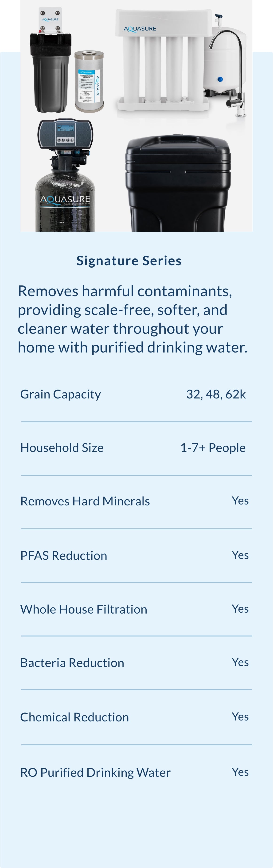The image size is (273, 868).
Task: Click the 32, 48, 62k capacity value
Action: (x=216, y=394)
